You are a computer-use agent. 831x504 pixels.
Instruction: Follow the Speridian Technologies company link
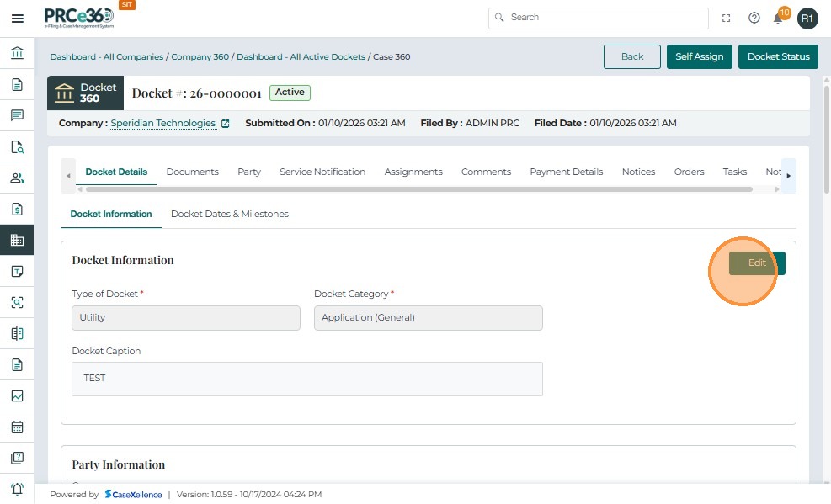tap(162, 124)
